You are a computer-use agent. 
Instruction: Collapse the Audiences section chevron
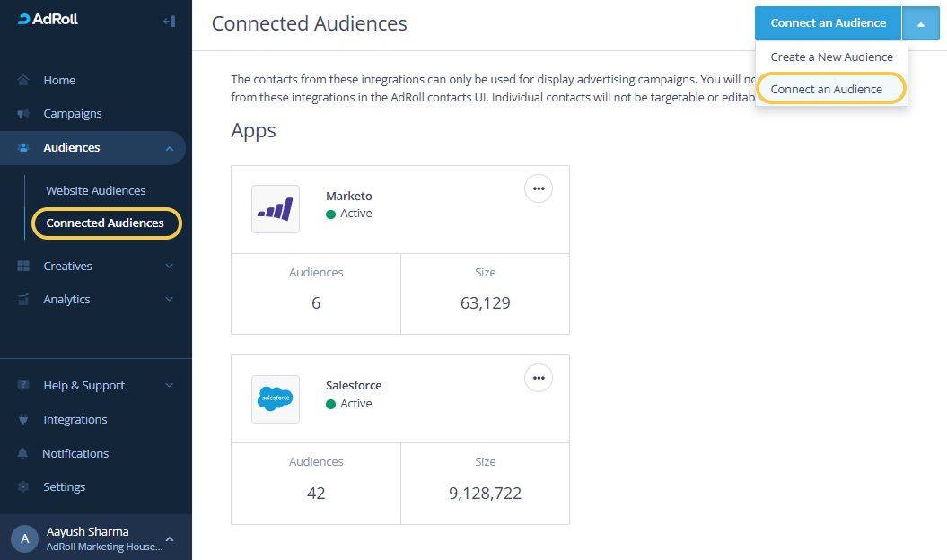click(170, 148)
